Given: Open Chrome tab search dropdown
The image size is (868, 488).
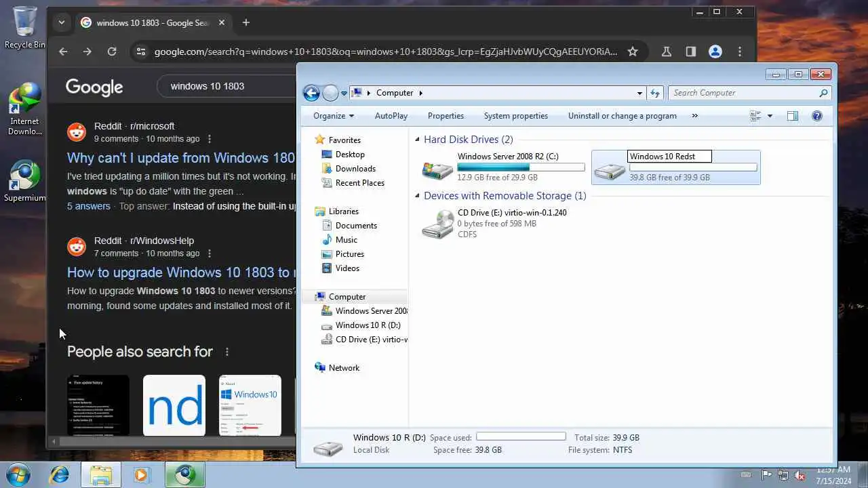Looking at the screenshot, I should point(62,22).
